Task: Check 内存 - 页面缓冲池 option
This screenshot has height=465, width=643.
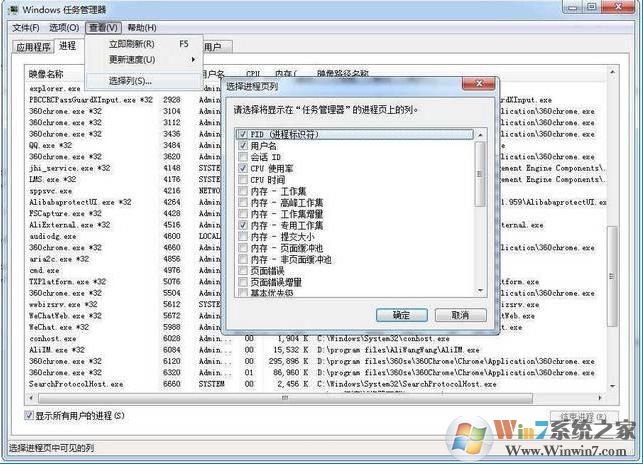Action: tap(243, 248)
